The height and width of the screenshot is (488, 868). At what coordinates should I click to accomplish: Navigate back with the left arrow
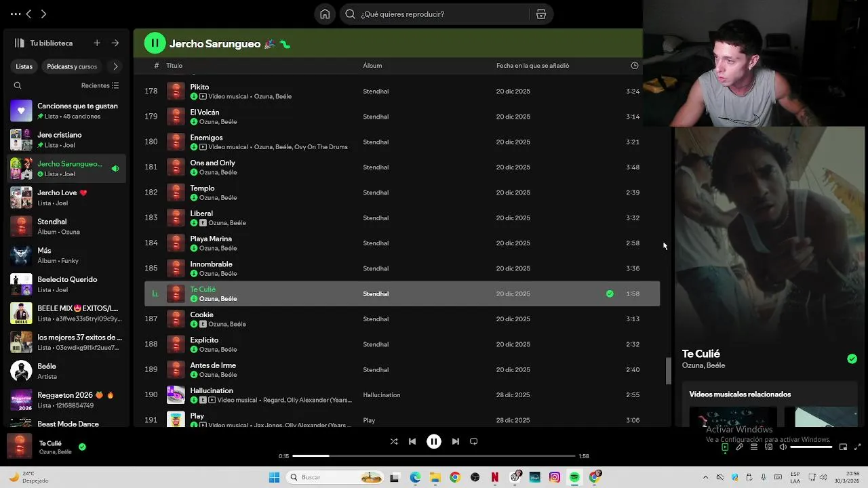[x=28, y=14]
